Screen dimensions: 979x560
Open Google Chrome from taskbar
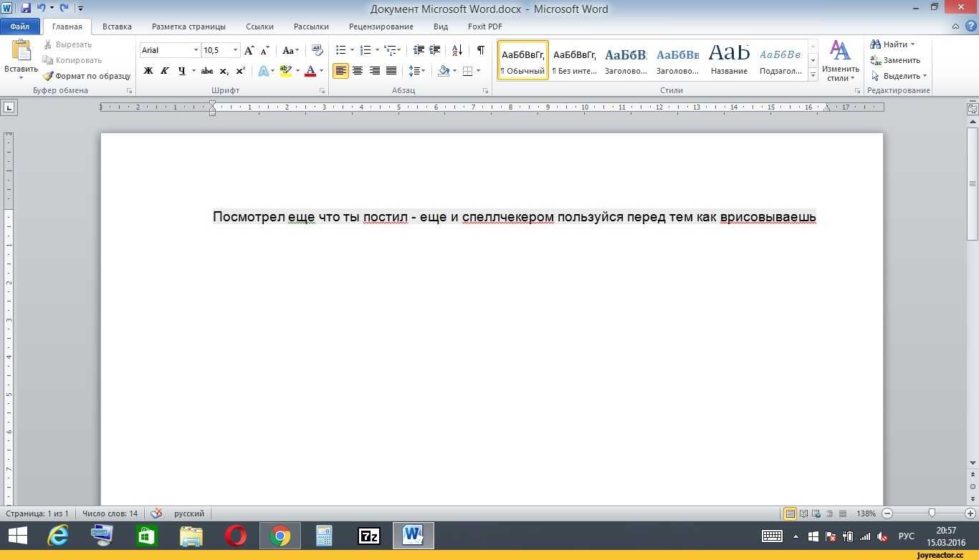point(280,536)
